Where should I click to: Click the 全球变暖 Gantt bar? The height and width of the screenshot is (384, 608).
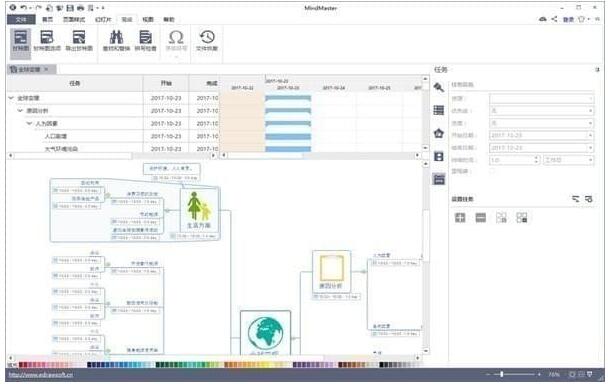coord(288,98)
